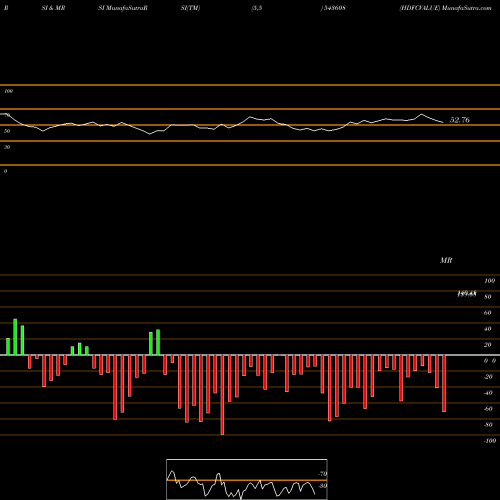Click the end of the RSI line
This screenshot has height=500, width=500.
click(x=443, y=122)
